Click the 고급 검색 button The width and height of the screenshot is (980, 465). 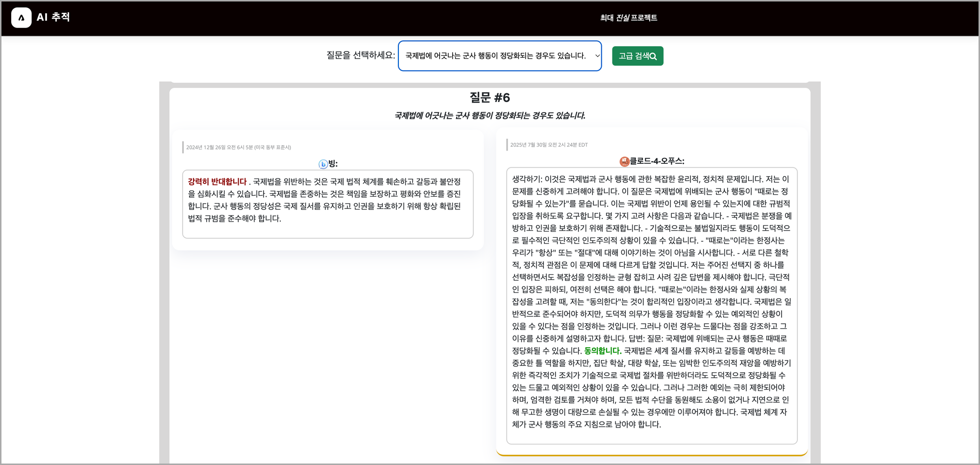[637, 56]
